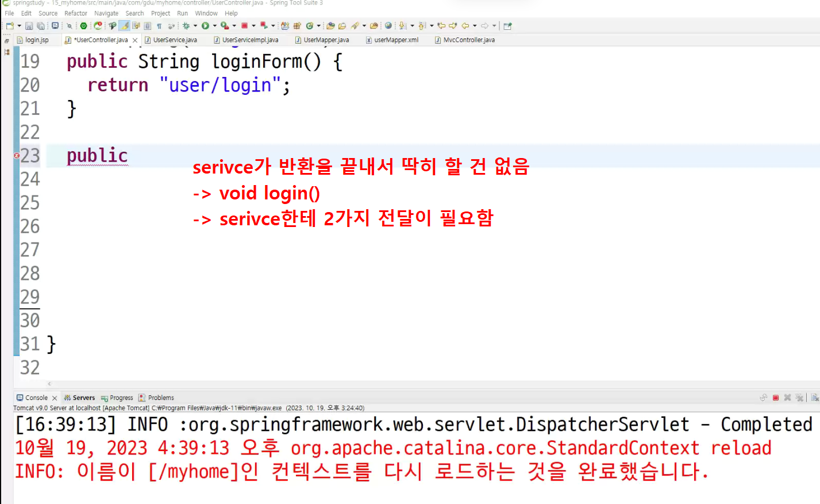Switch to the Problems view tab
820x504 pixels.
[156, 398]
